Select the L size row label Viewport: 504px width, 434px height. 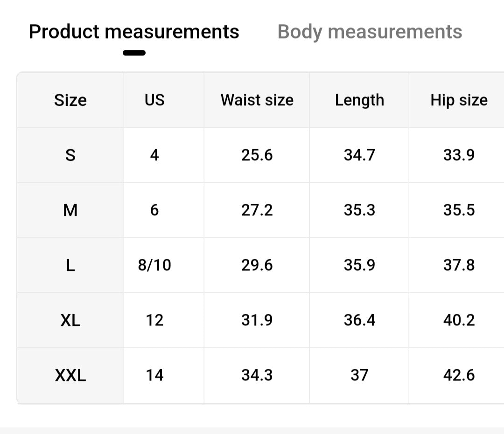pyautogui.click(x=70, y=265)
